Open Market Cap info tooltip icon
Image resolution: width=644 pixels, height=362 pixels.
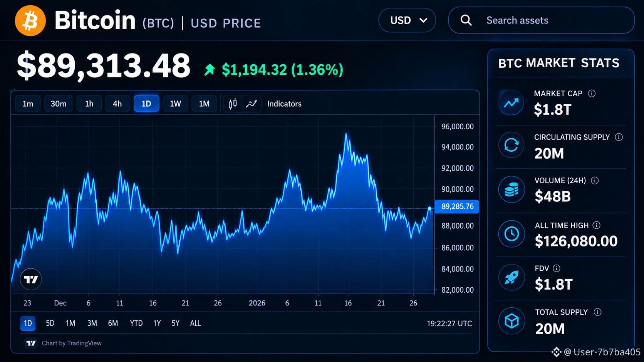[x=592, y=93]
